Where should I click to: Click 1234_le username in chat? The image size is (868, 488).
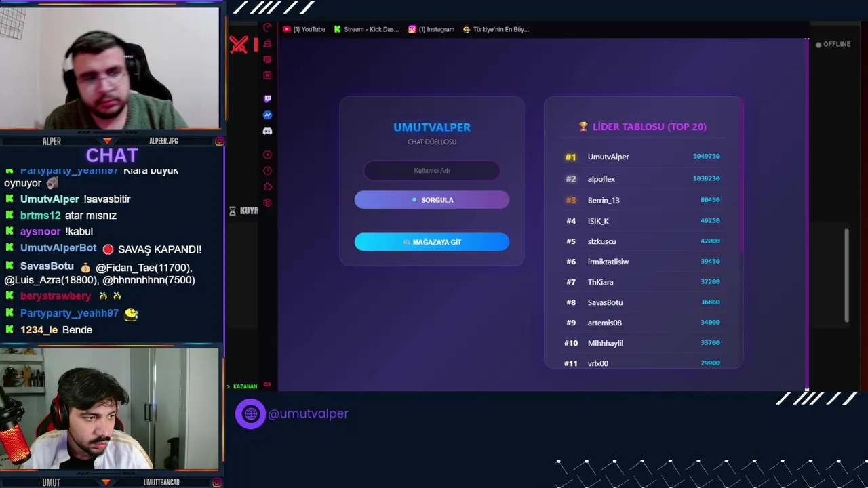coord(39,330)
